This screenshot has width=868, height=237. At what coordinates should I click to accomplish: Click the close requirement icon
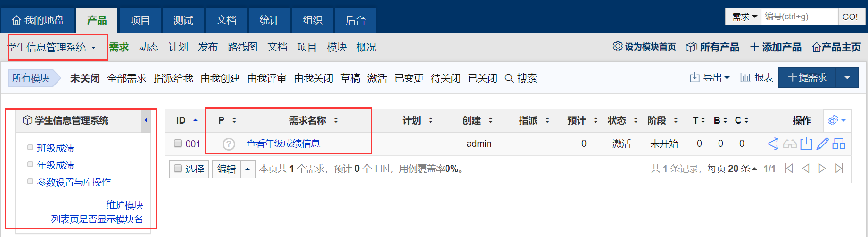coord(806,144)
